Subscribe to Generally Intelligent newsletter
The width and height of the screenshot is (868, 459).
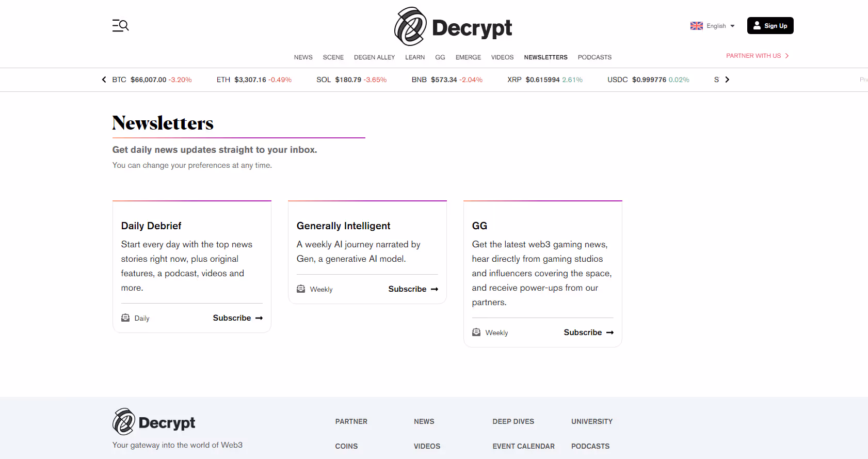pyautogui.click(x=413, y=289)
